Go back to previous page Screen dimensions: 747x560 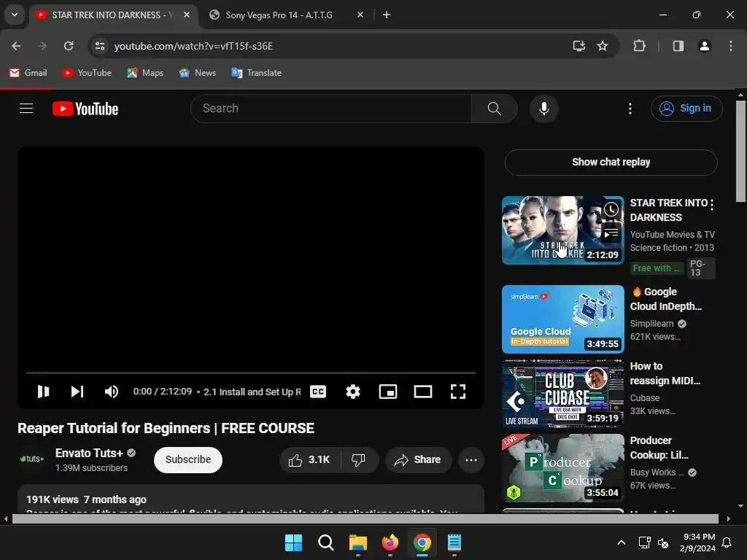(16, 46)
